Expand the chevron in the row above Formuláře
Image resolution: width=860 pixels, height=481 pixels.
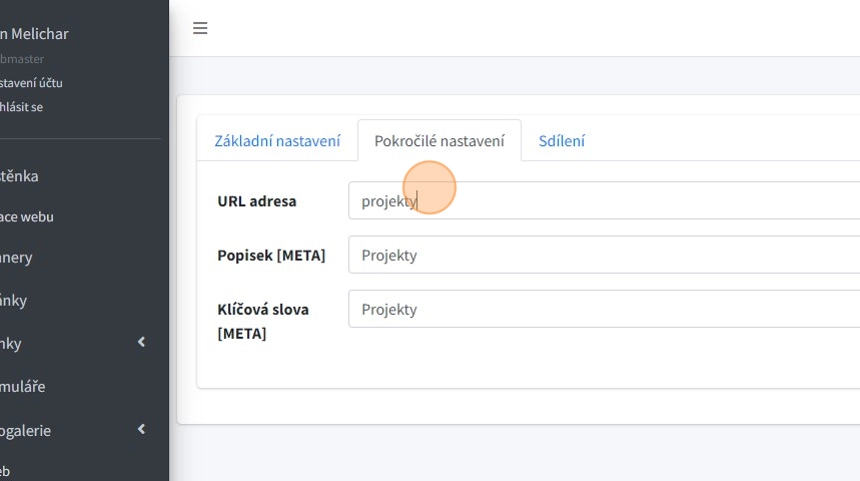pos(141,343)
